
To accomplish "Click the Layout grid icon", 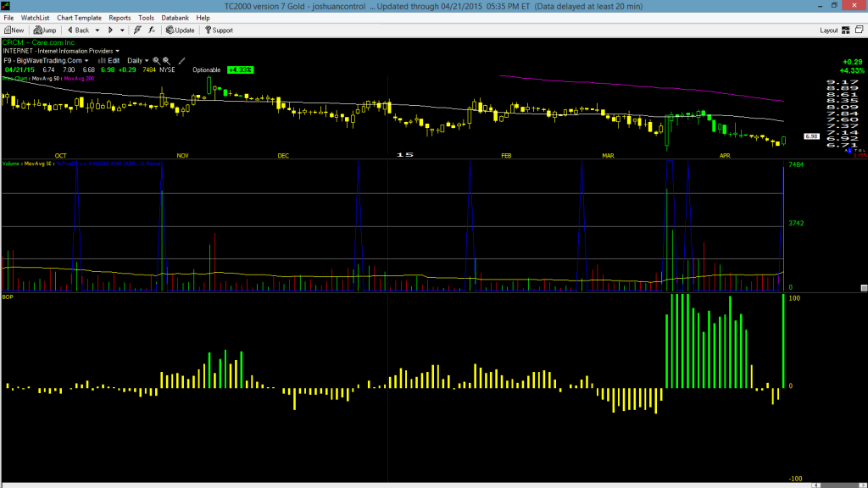I will coord(846,30).
